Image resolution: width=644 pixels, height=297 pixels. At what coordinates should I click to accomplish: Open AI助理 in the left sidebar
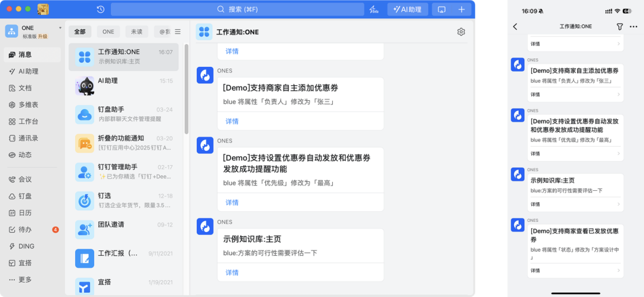32,71
